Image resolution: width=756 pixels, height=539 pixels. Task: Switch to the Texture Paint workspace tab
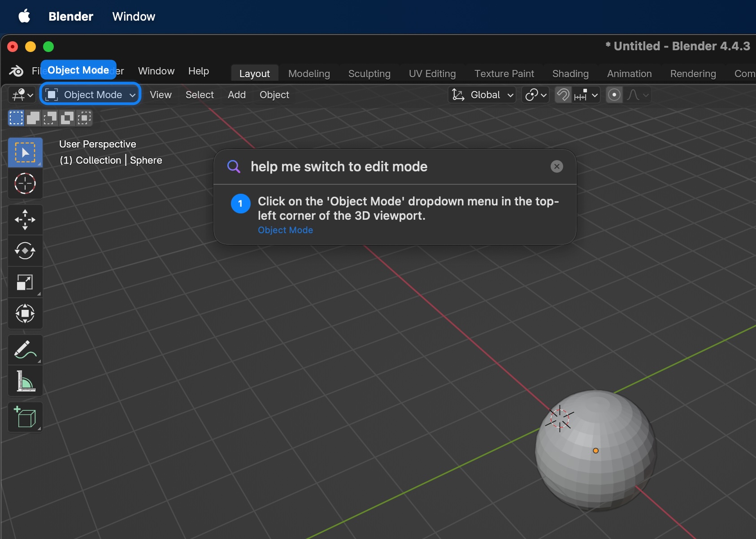point(504,74)
